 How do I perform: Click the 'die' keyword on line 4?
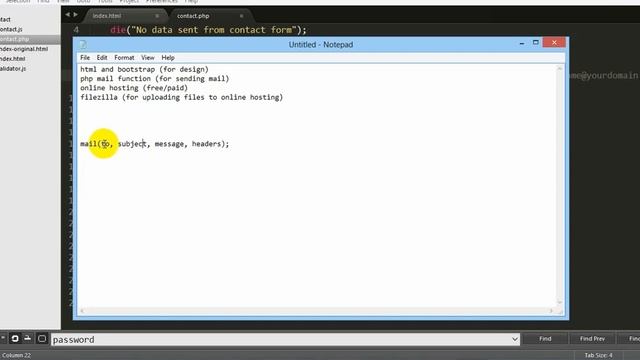point(118,30)
